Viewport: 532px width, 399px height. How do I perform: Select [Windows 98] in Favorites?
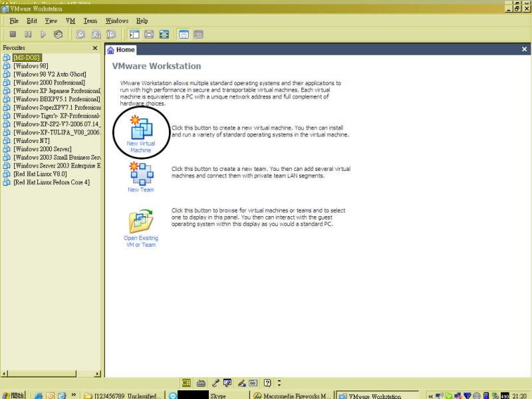(x=31, y=66)
